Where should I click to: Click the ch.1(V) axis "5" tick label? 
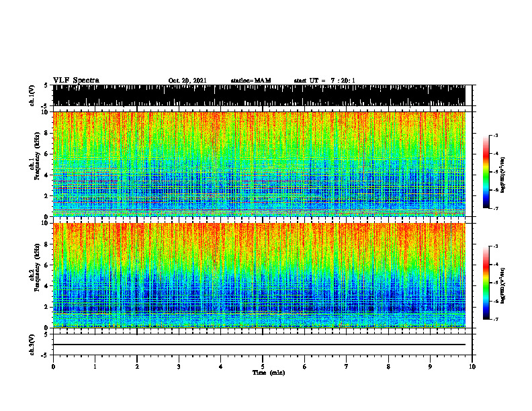(46, 86)
